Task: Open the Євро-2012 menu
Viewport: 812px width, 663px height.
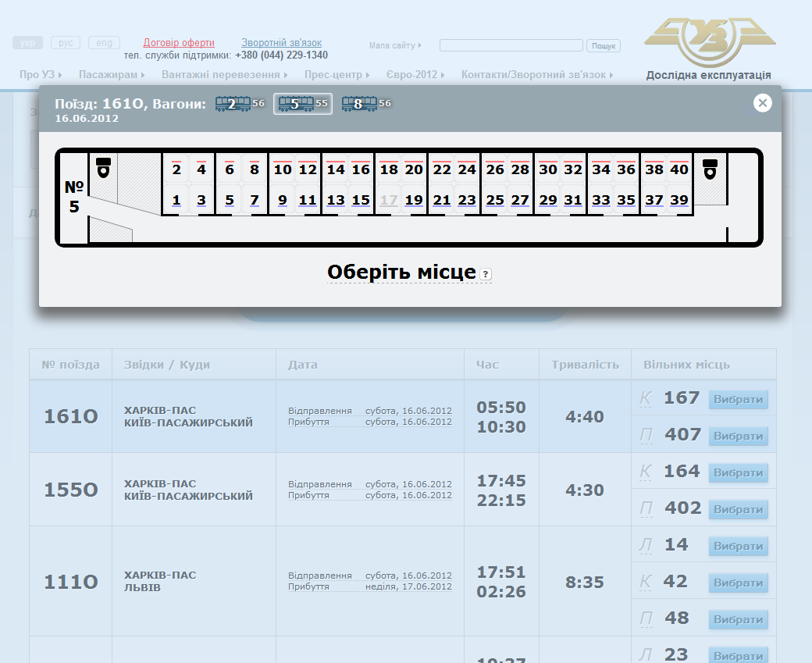Action: (415, 75)
